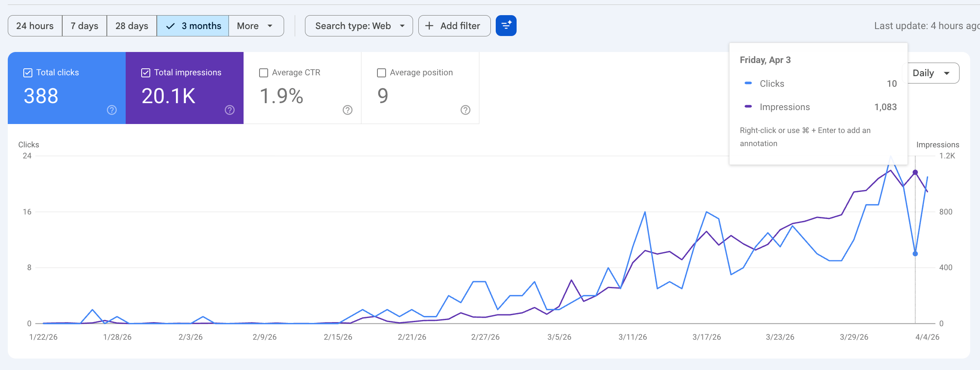Click the help icon on Total impressions card
Viewport: 980px width, 370px height.
pyautogui.click(x=229, y=110)
